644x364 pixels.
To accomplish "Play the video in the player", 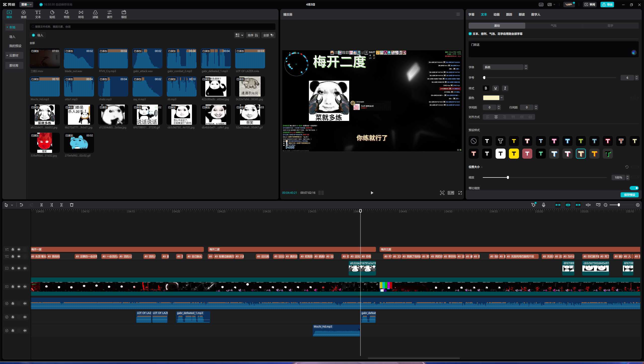I will (372, 193).
